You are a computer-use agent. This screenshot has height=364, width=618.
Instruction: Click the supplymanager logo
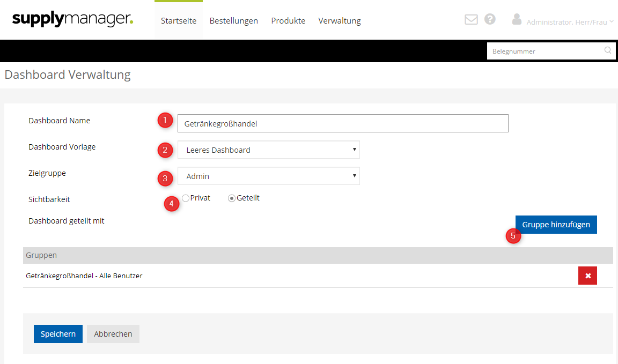pyautogui.click(x=72, y=20)
